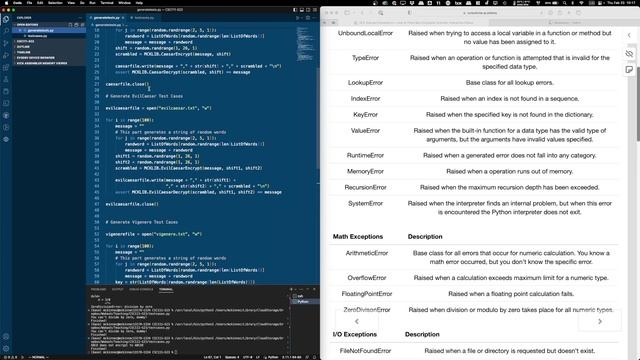This screenshot has width=640, height=360.
Task: Click the notes icon in the browser's right strip
Action: click(629, 69)
